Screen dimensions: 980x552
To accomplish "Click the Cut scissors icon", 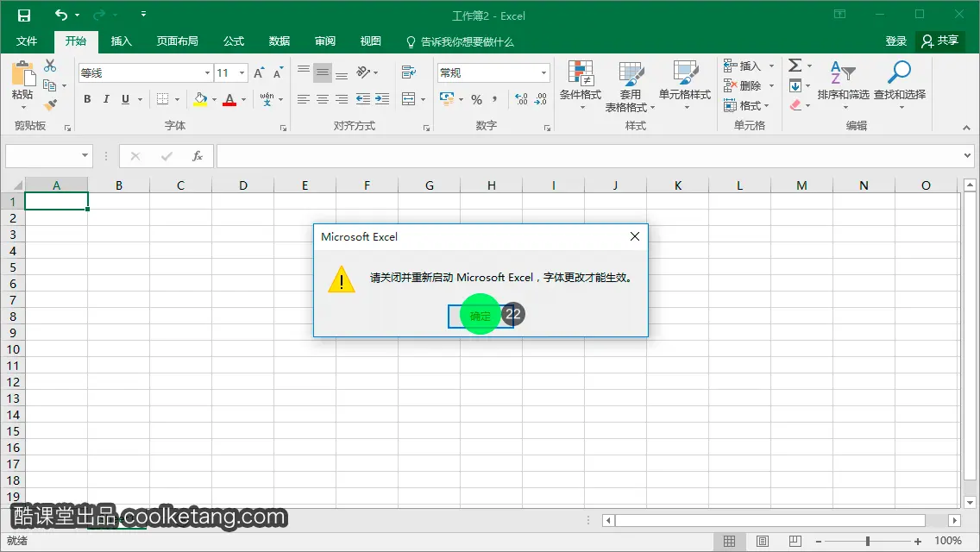I will click(50, 66).
